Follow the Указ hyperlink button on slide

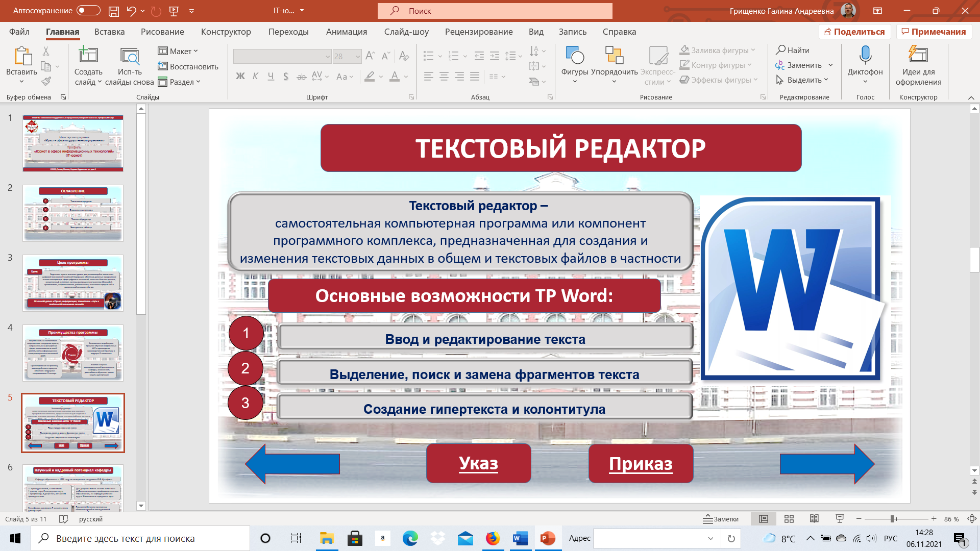click(x=478, y=463)
